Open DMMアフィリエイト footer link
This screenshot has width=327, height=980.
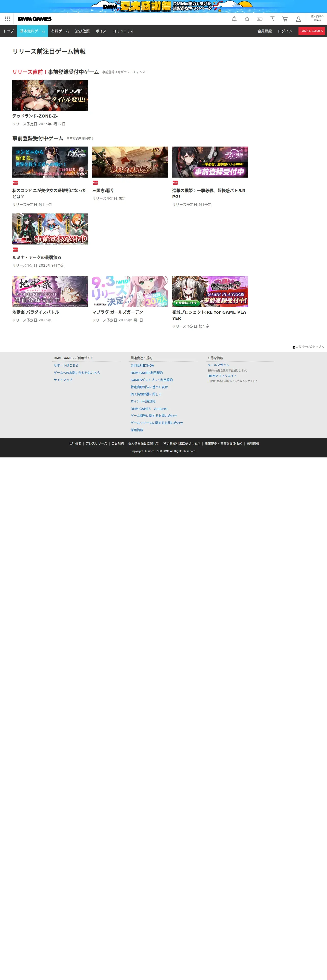pyautogui.click(x=222, y=376)
